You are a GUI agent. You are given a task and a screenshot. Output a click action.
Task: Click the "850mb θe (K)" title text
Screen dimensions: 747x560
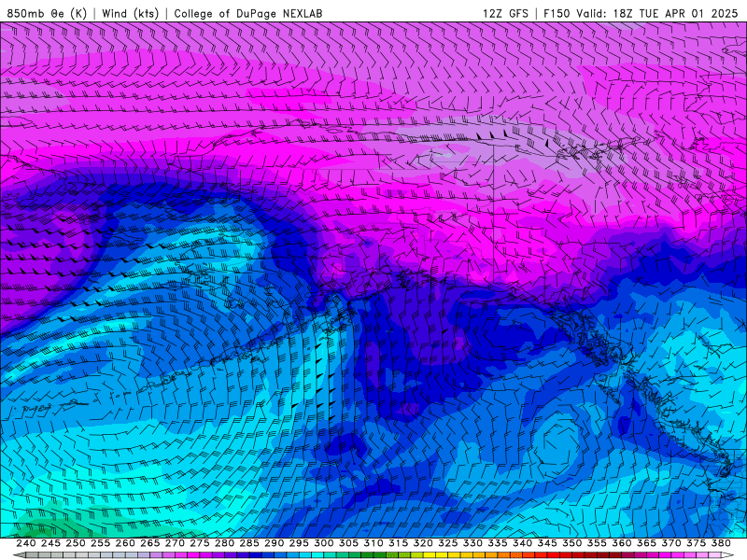48,13
